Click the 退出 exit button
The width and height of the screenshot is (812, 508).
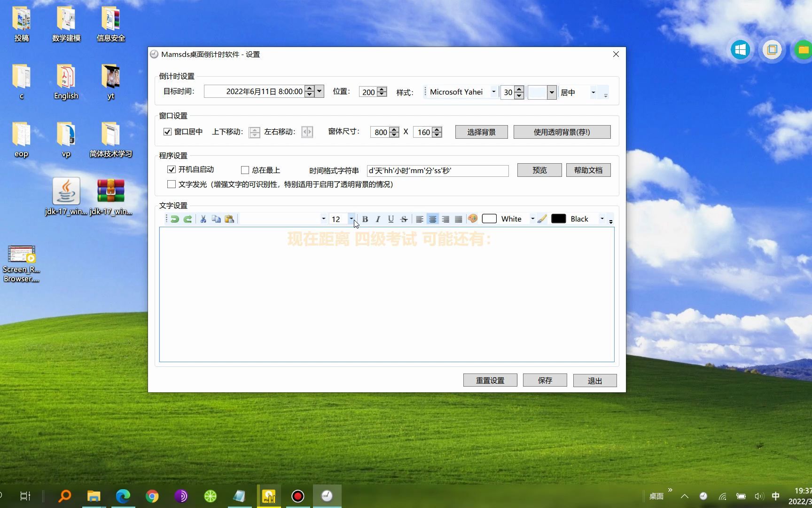pyautogui.click(x=595, y=381)
